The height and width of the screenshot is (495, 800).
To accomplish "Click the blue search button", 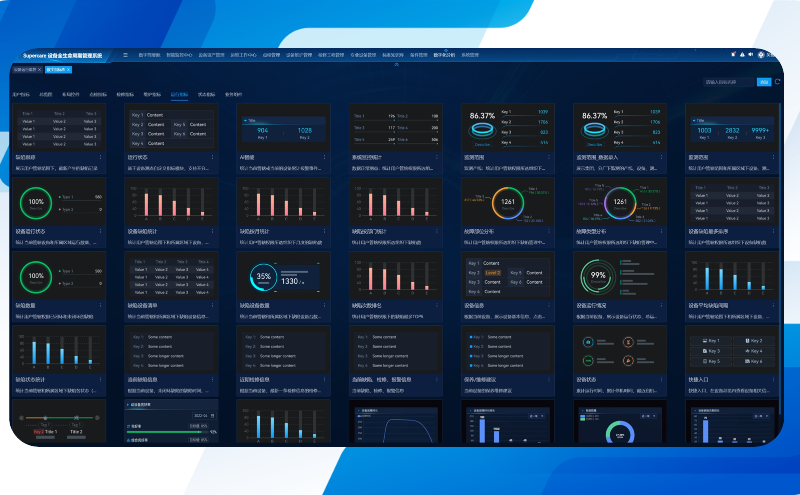I will pyautogui.click(x=764, y=82).
